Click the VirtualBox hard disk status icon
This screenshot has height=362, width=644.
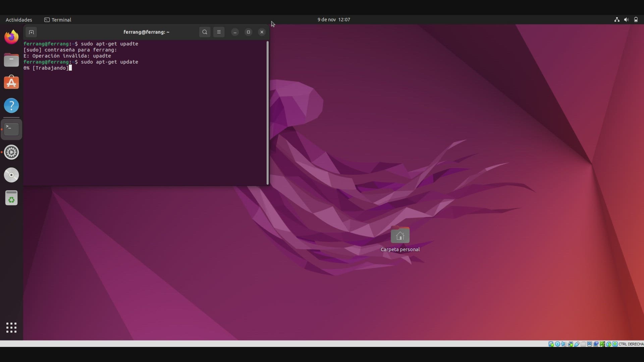(551, 344)
